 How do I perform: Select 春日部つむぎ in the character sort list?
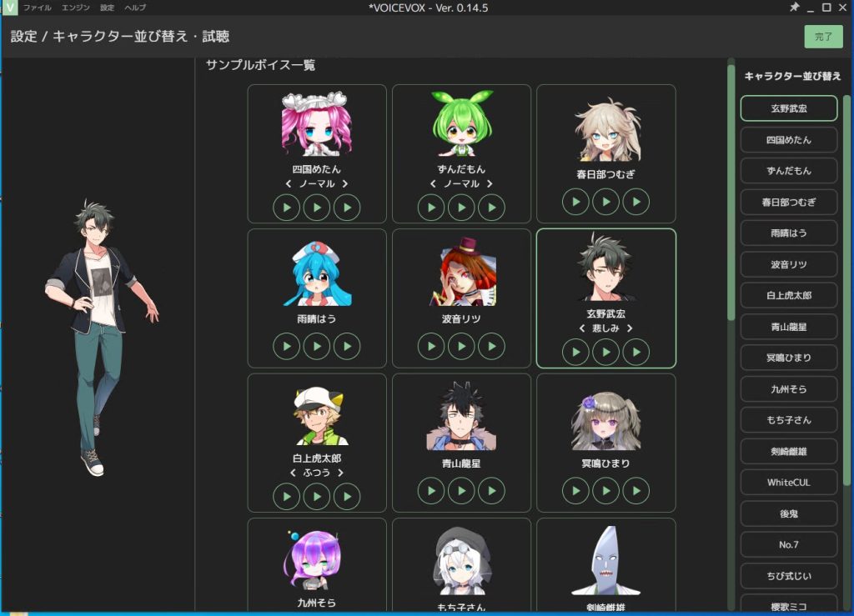(789, 203)
